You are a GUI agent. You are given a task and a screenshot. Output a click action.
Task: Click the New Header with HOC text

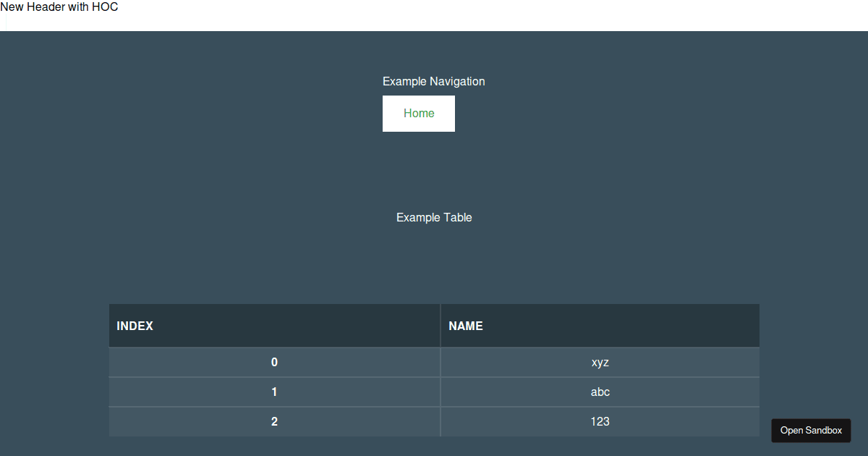click(59, 7)
